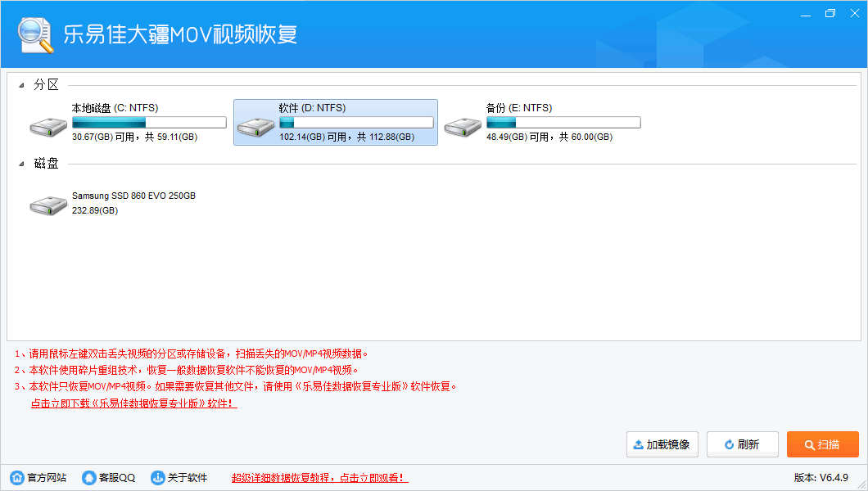This screenshot has width=868, height=491.
Task: Select 备份 (E: NTFS) label
Action: (519, 108)
